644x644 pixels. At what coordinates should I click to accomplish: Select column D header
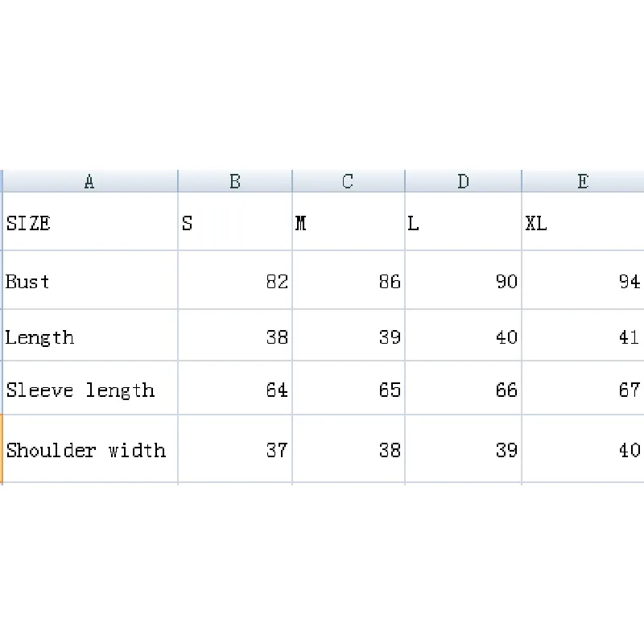(463, 182)
